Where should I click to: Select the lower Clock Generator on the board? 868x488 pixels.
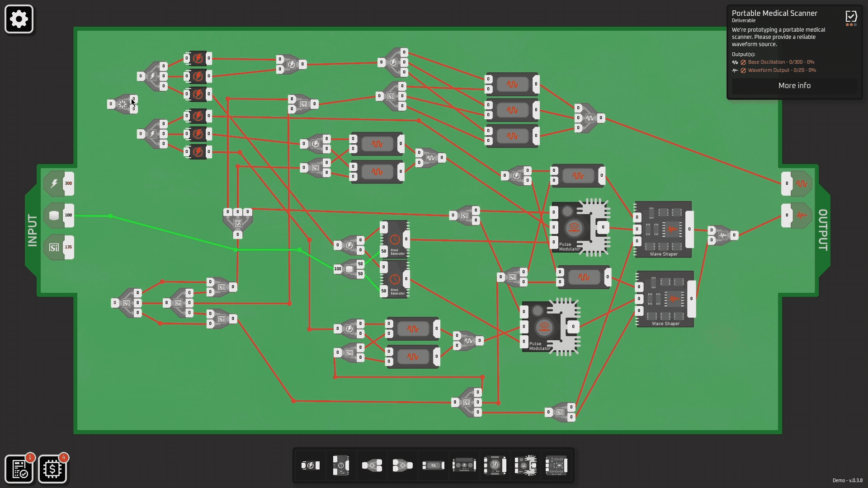coord(395,279)
